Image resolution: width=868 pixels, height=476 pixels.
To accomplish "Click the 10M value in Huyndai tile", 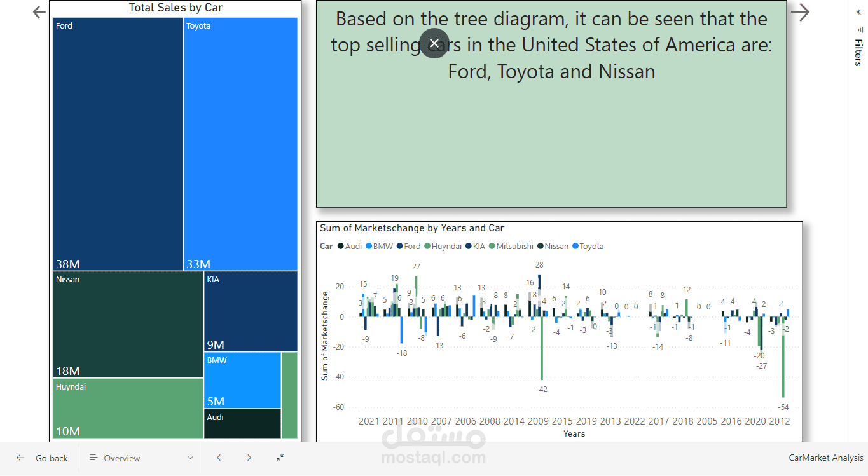I will pos(68,432).
